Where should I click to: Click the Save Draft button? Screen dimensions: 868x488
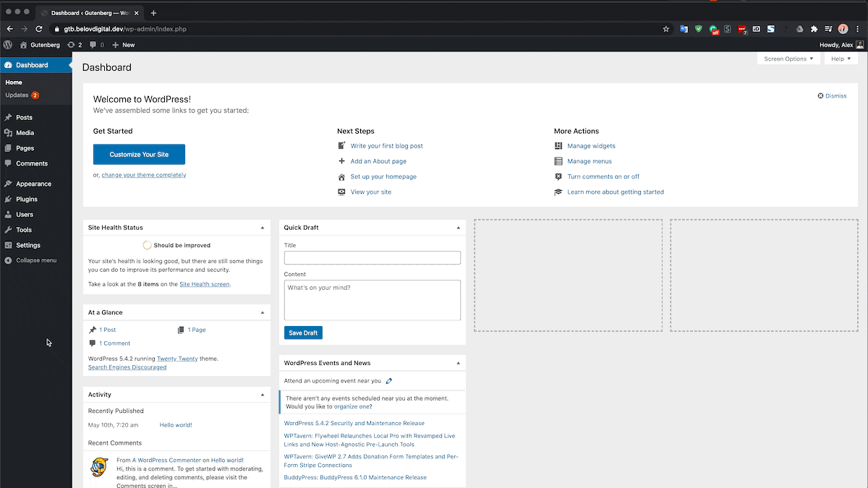tap(303, 333)
